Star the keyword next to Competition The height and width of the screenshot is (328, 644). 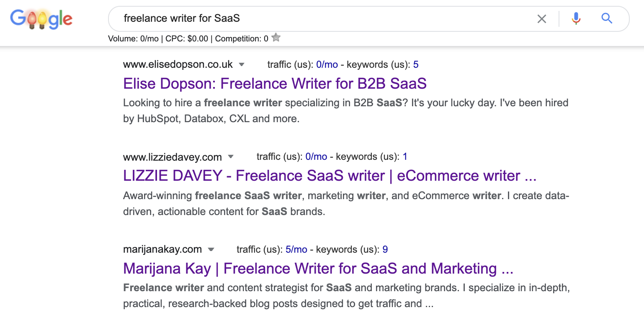coord(276,38)
